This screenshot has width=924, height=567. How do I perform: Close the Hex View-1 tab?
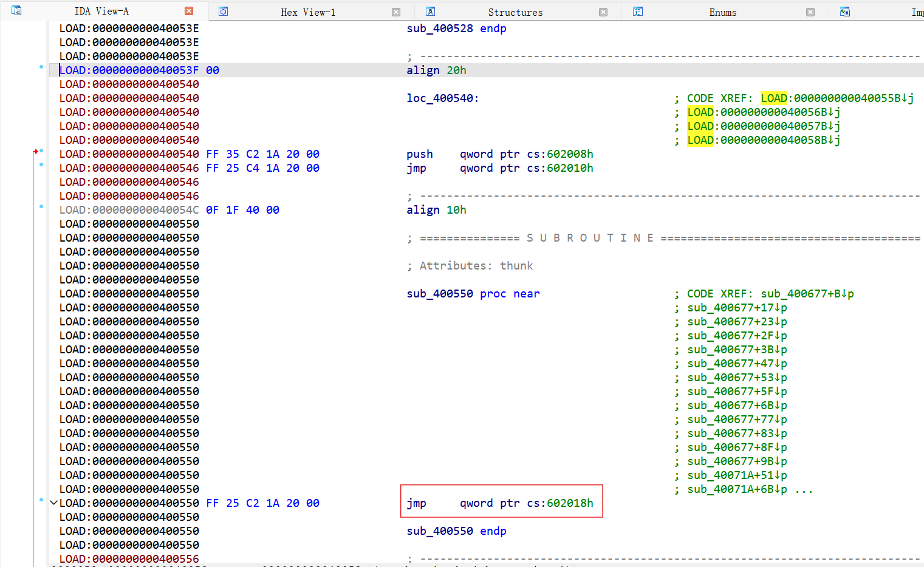[396, 12]
